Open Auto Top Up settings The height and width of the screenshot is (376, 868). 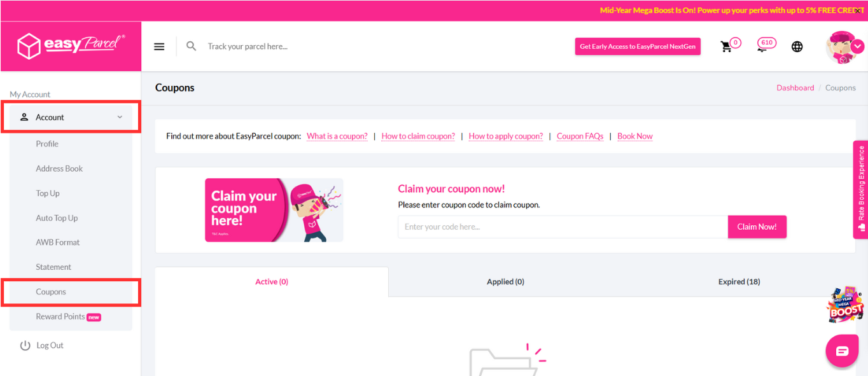pyautogui.click(x=57, y=218)
